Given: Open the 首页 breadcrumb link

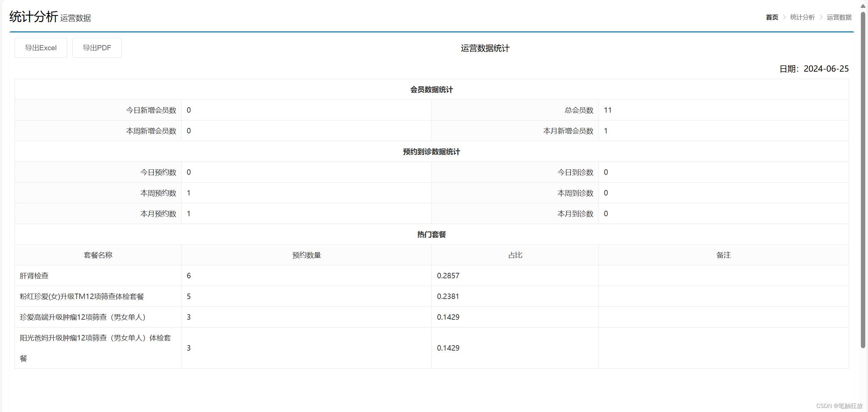Looking at the screenshot, I should [772, 17].
